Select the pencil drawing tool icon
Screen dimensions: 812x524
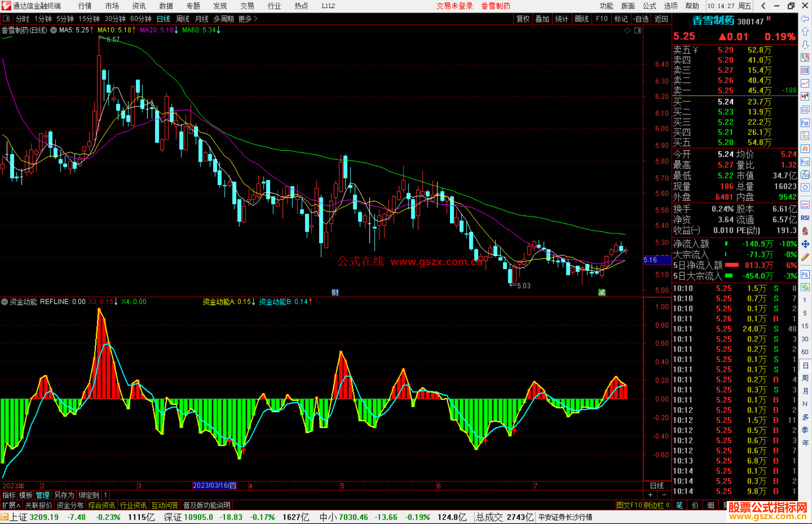pos(805,257)
